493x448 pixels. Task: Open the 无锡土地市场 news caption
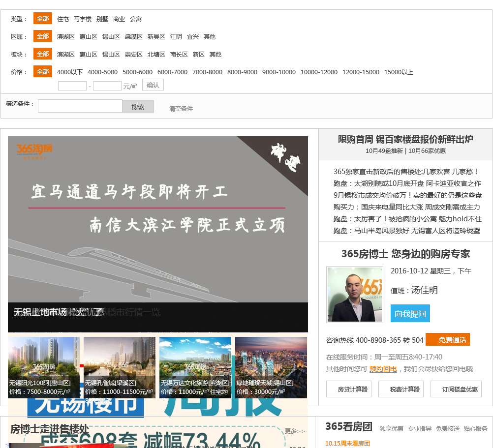pos(58,312)
